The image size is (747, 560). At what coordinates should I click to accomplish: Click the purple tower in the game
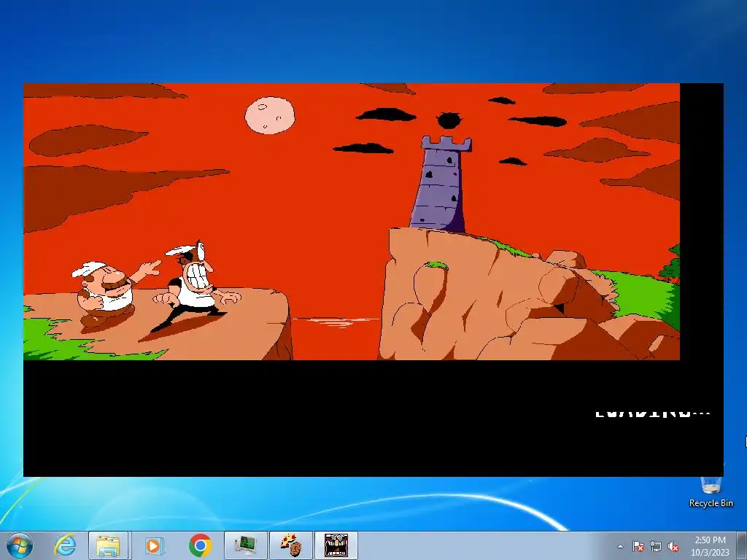pyautogui.click(x=441, y=184)
